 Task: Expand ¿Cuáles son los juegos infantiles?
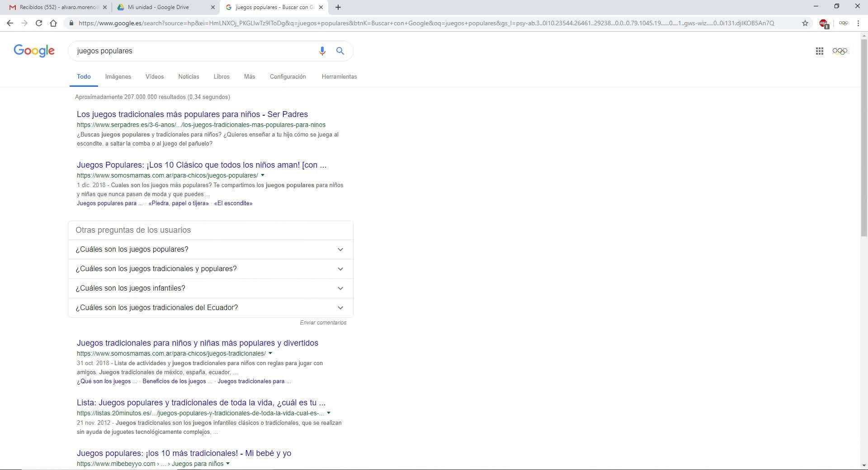(x=210, y=288)
